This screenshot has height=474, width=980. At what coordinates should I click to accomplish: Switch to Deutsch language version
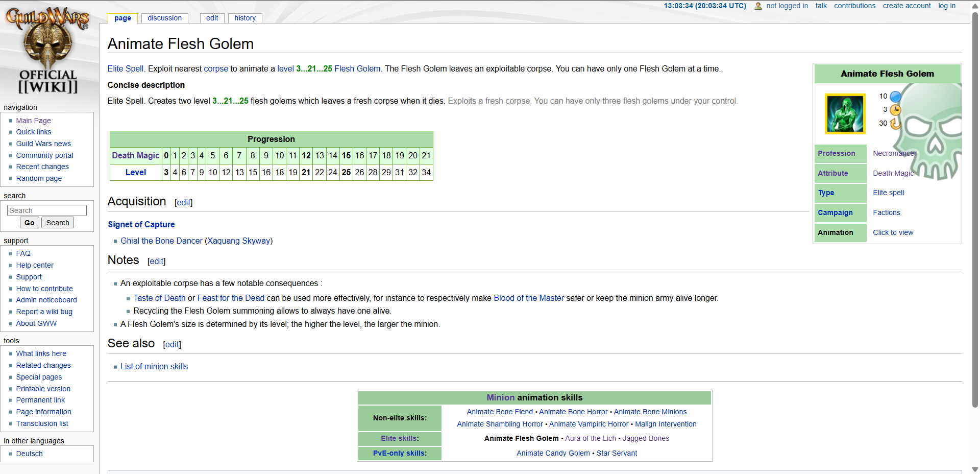coord(29,454)
